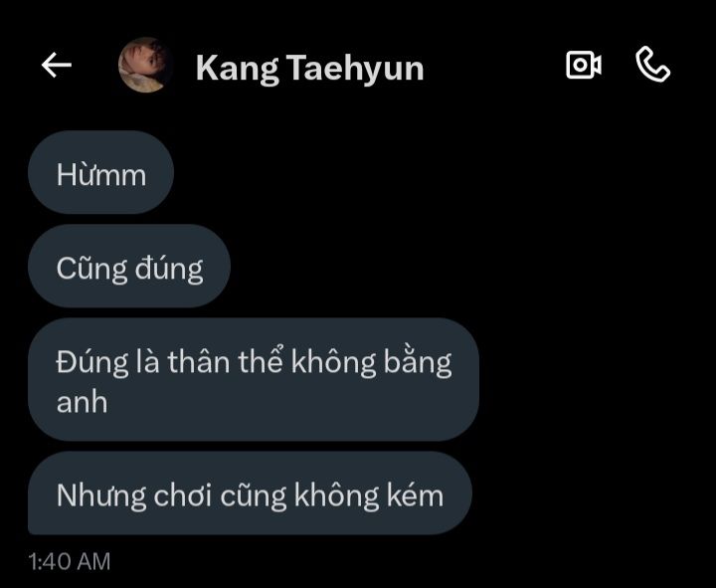Tap the telephone handset icon
The width and height of the screenshot is (716, 588).
pos(653,65)
